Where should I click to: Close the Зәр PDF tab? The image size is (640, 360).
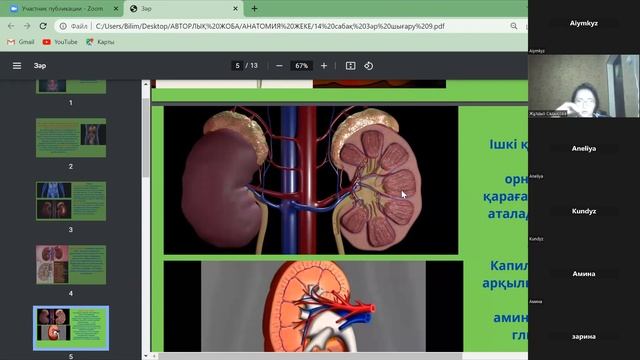click(x=235, y=8)
